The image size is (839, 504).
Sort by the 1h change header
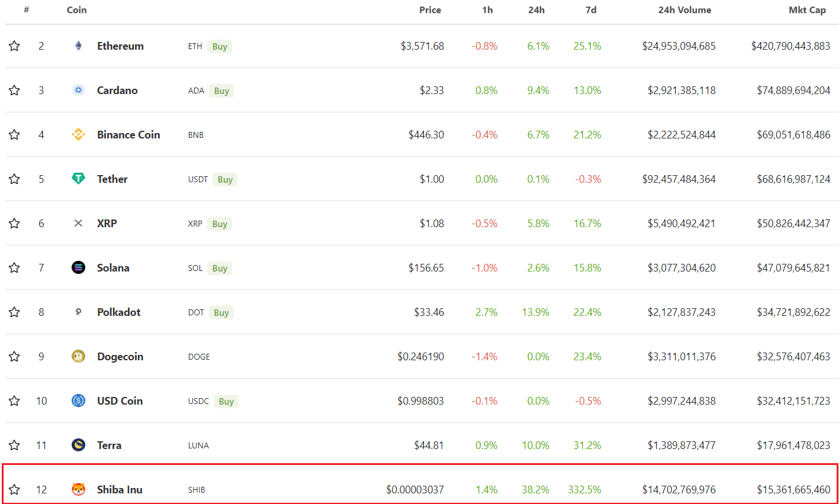(487, 10)
